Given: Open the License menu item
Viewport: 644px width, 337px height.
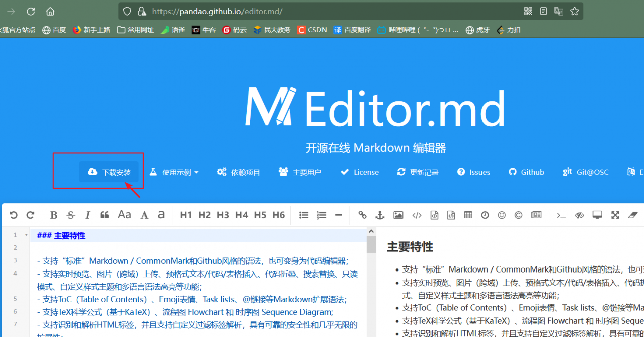Looking at the screenshot, I should pyautogui.click(x=360, y=172).
